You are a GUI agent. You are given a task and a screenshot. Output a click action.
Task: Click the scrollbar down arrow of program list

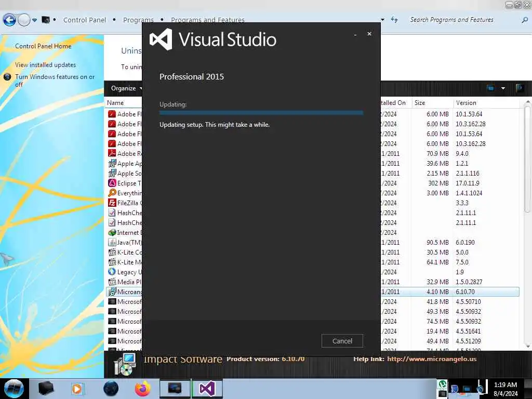(528, 346)
